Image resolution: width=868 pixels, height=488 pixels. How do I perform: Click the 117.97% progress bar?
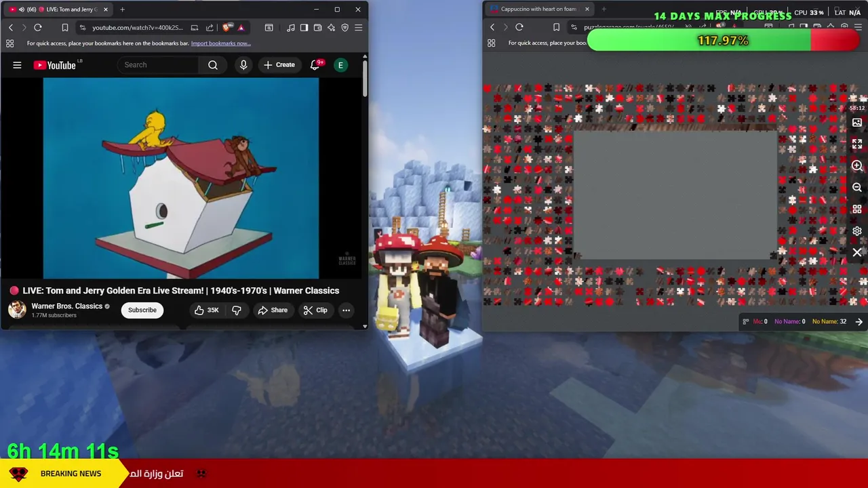(724, 41)
